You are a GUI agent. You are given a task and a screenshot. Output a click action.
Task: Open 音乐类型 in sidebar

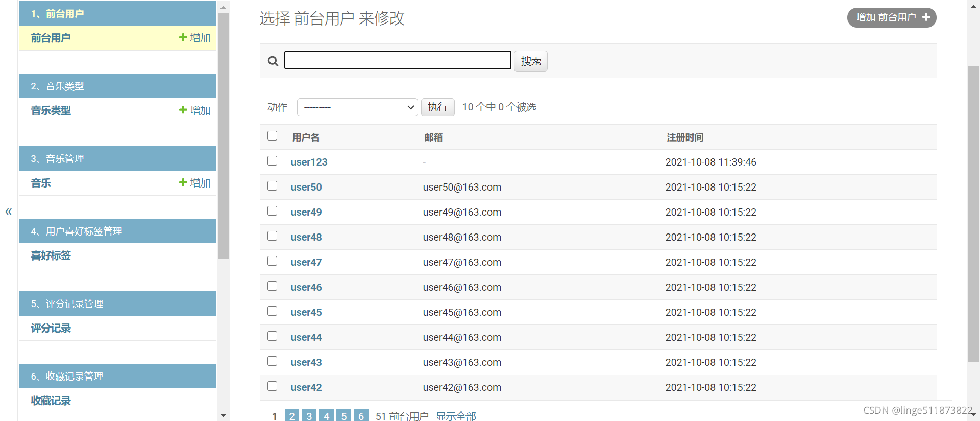(x=51, y=110)
